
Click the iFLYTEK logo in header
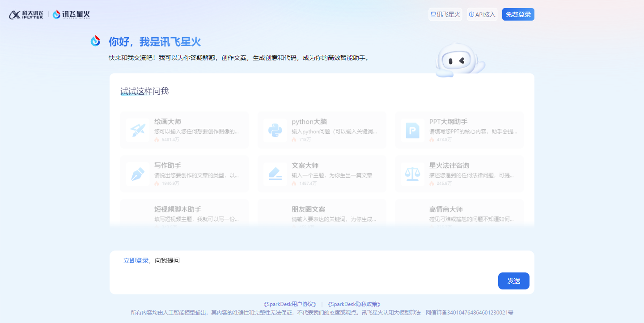coord(26,15)
